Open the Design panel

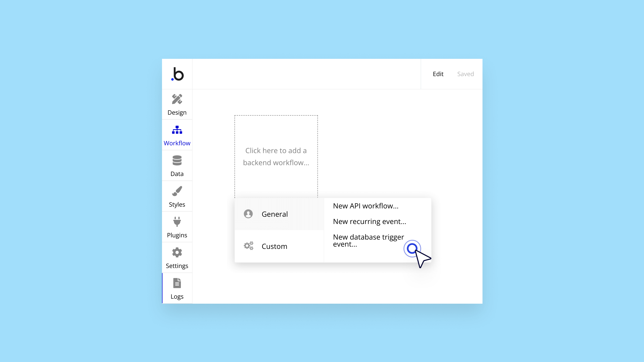(x=177, y=104)
